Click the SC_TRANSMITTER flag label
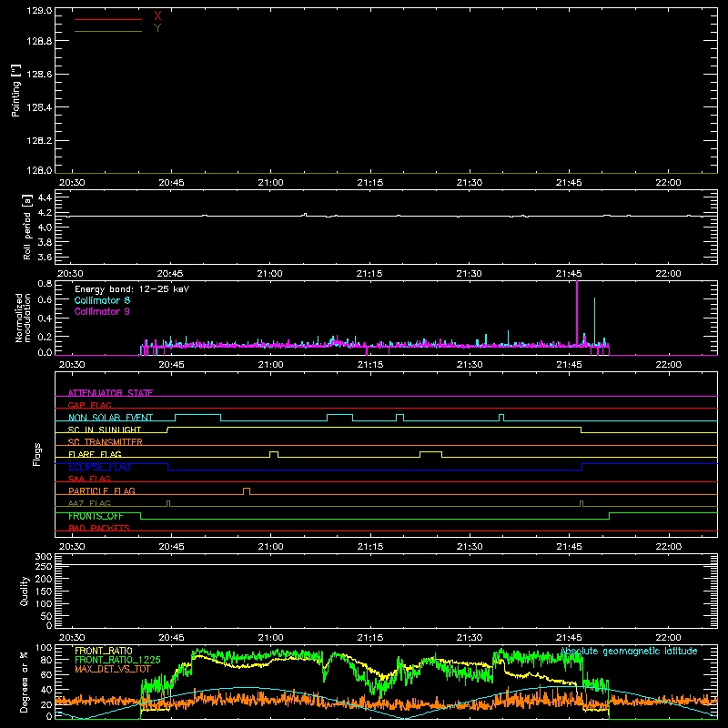Image resolution: width=728 pixels, height=728 pixels. pos(106,442)
